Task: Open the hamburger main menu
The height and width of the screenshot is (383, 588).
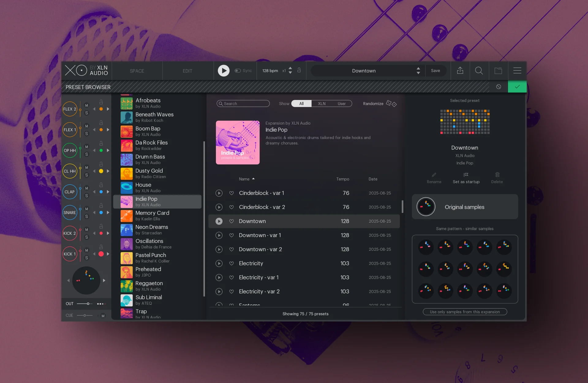Action: point(517,70)
